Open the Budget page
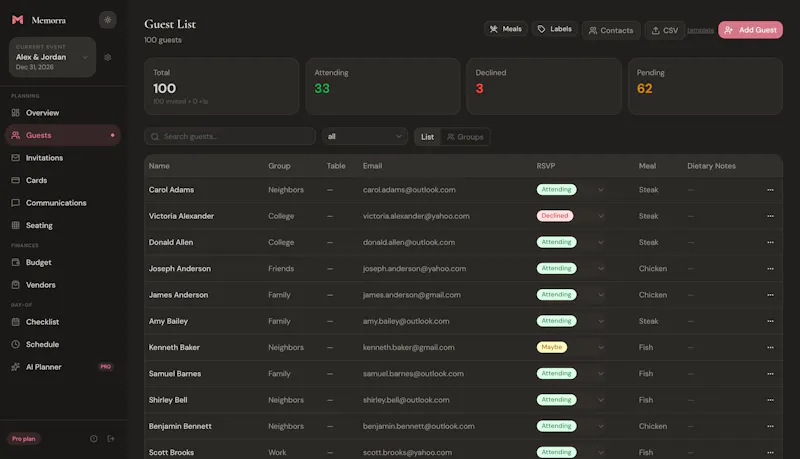Image resolution: width=800 pixels, height=459 pixels. (x=62, y=262)
